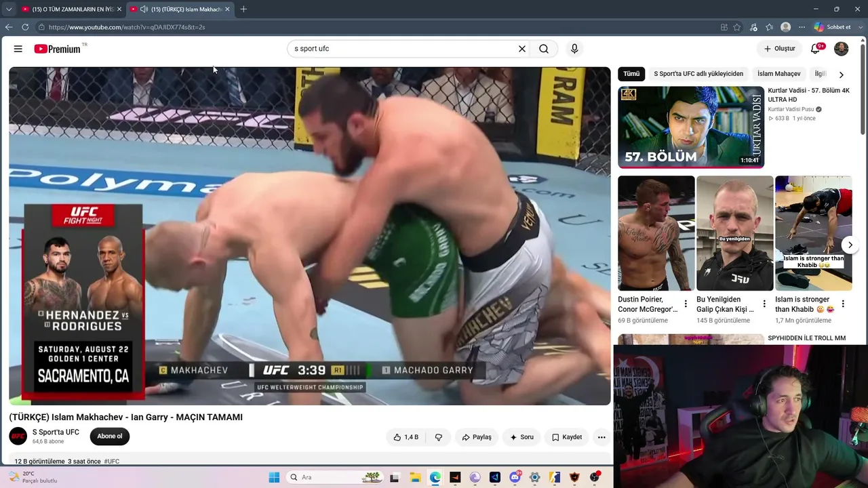Dislike the Makhachev video
Image resolution: width=868 pixels, height=488 pixels.
click(439, 437)
